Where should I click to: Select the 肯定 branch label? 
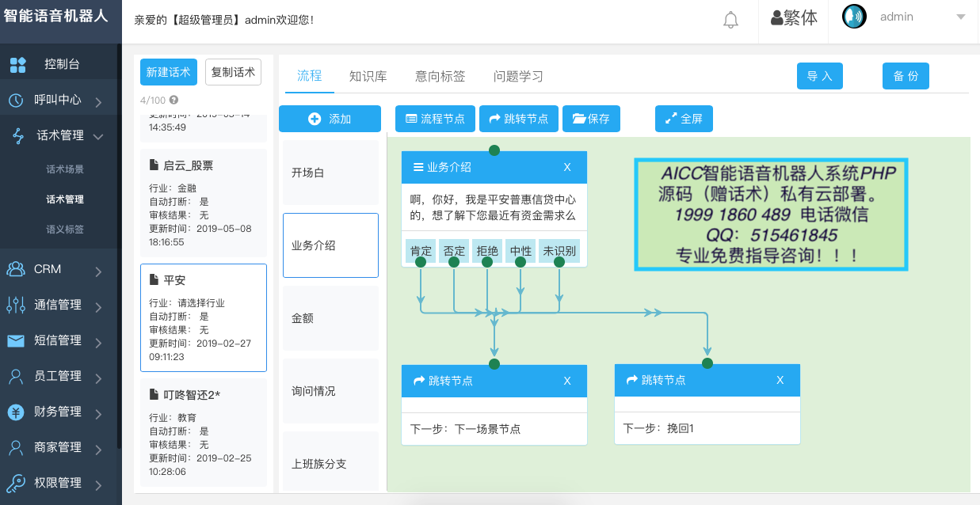421,251
